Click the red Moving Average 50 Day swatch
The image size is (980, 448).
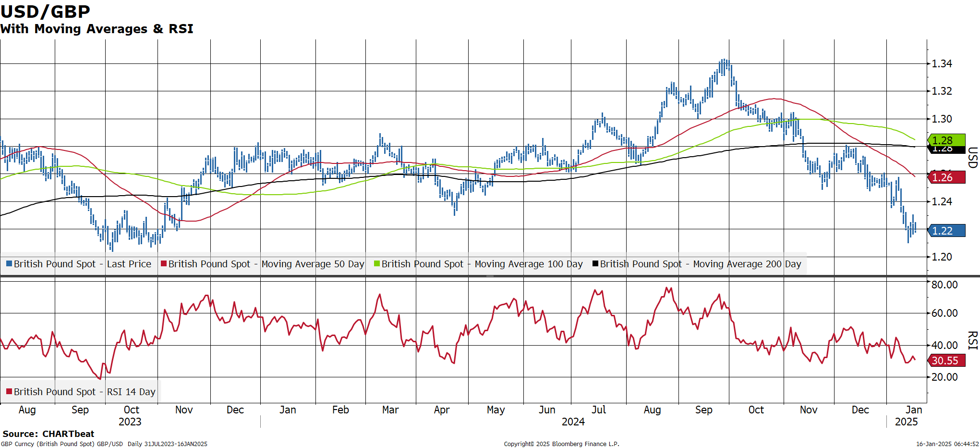pos(164,263)
